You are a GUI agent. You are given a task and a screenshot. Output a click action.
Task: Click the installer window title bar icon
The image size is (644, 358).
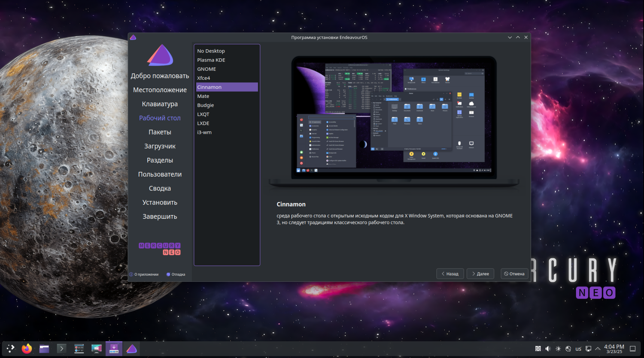coord(133,37)
